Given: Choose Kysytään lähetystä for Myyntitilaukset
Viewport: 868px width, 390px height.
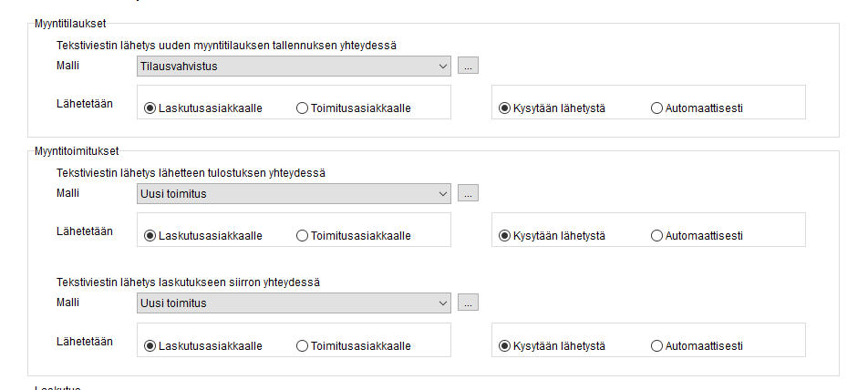Looking at the screenshot, I should coord(505,108).
